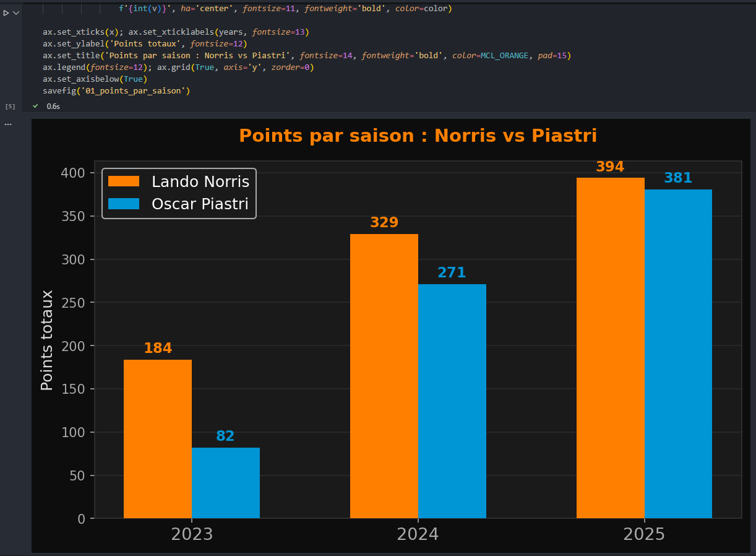Click Piastri's 2024 blue bar labeled 271
Screen dimensions: 756x556
tap(452, 401)
